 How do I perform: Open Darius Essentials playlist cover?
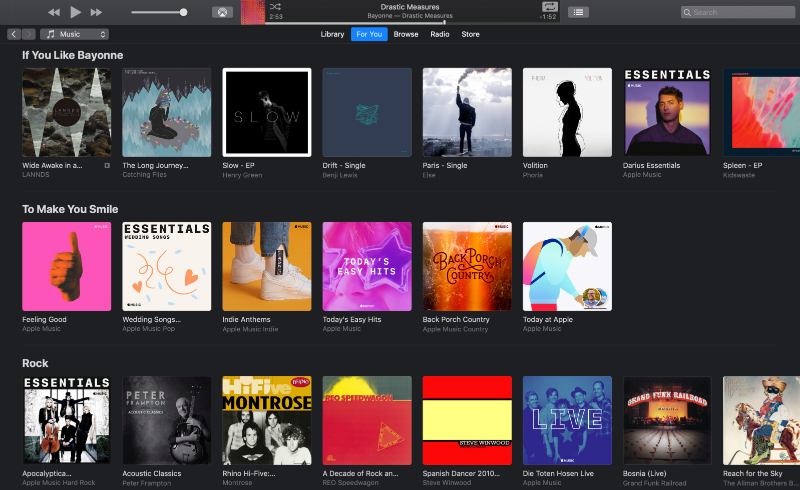coord(667,112)
